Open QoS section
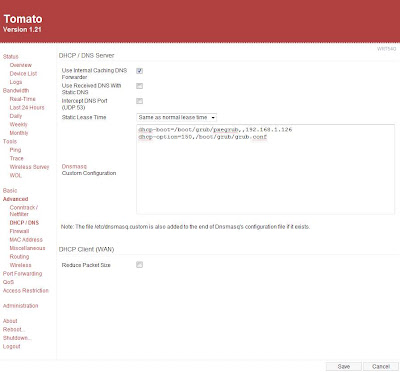 click(8, 282)
